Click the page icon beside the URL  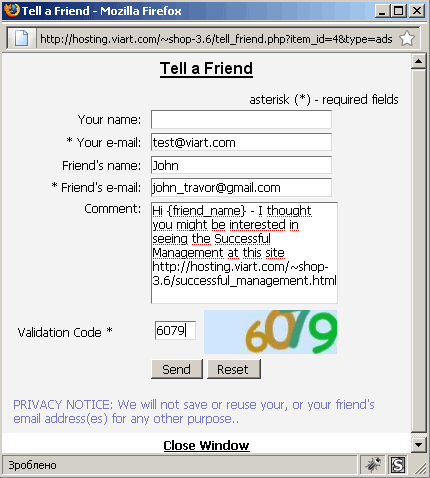click(21, 38)
